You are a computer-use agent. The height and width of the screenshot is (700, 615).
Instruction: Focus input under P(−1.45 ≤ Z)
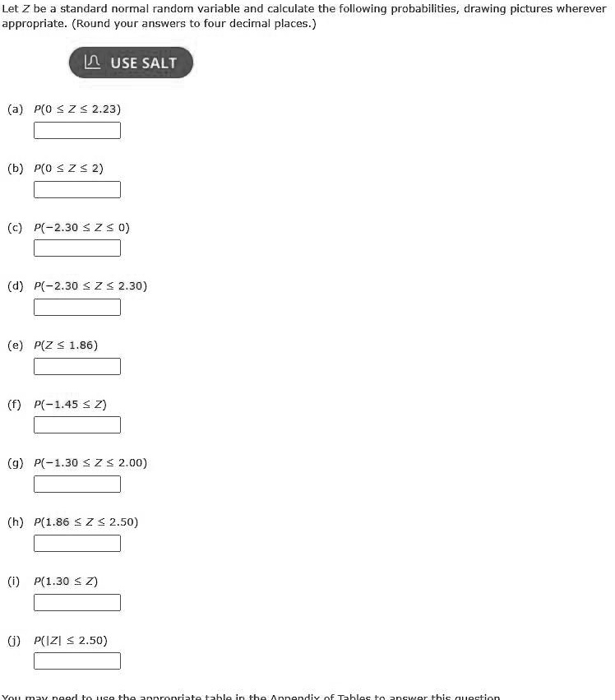pos(77,425)
